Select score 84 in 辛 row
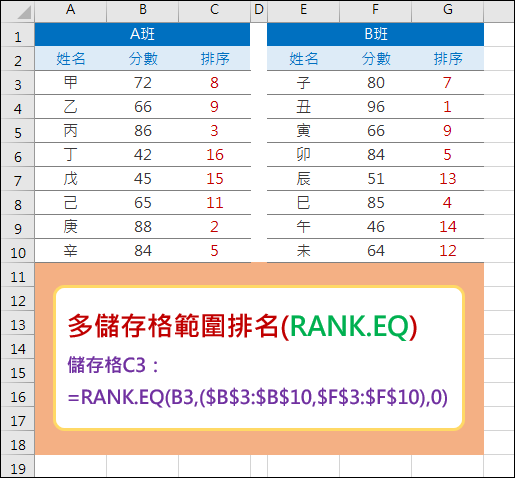 click(x=143, y=251)
